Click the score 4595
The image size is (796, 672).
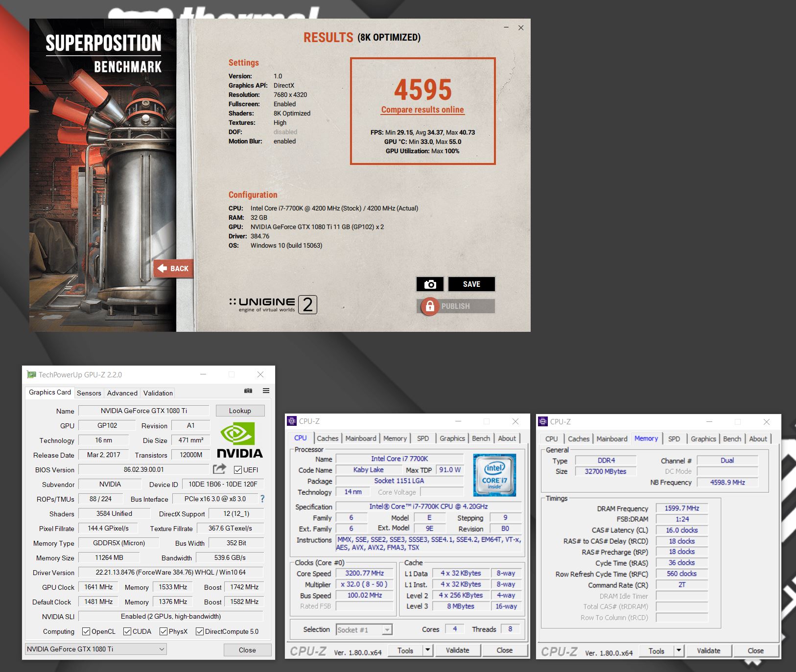(423, 89)
